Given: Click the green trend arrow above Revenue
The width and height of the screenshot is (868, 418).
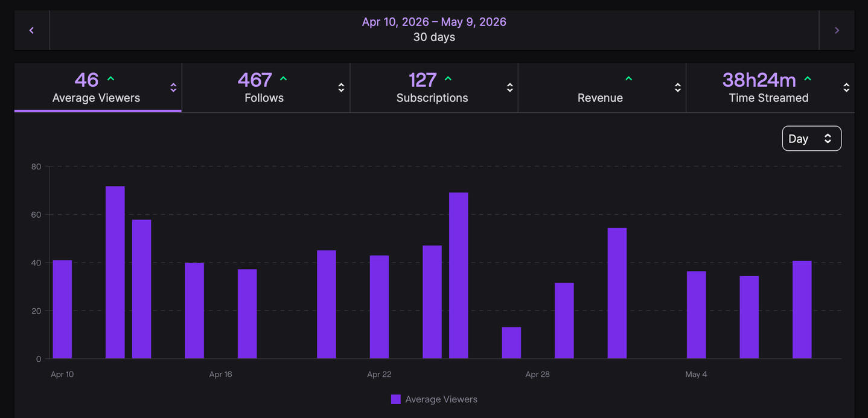Looking at the screenshot, I should 628,79.
